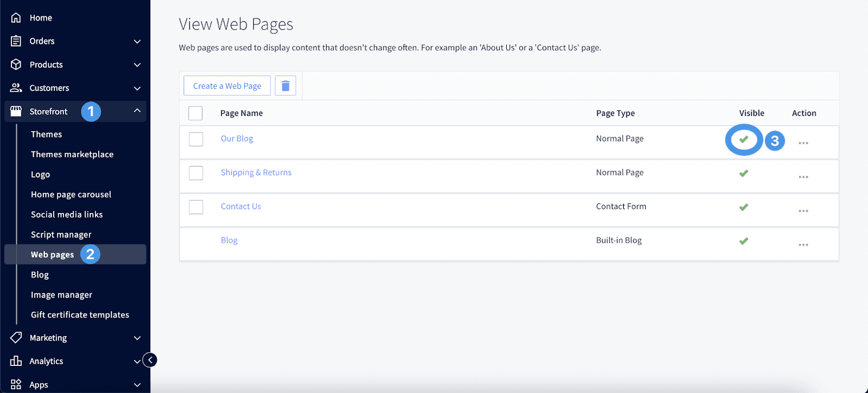The height and width of the screenshot is (393, 868).
Task: Tick the select-all checkbox beside Page Name
Action: [195, 113]
